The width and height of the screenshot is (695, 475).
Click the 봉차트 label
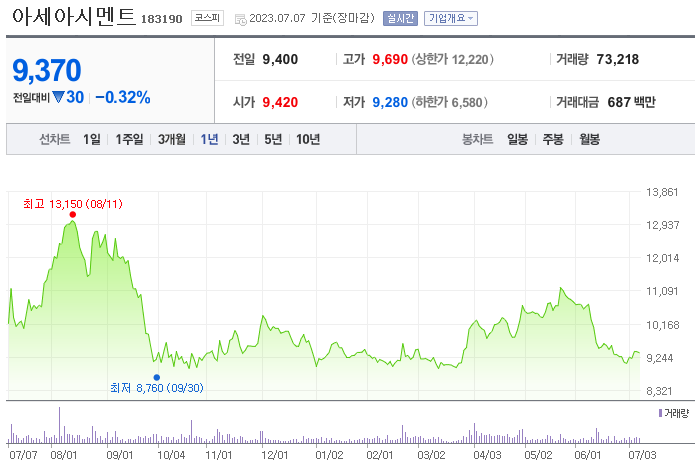[x=477, y=139]
